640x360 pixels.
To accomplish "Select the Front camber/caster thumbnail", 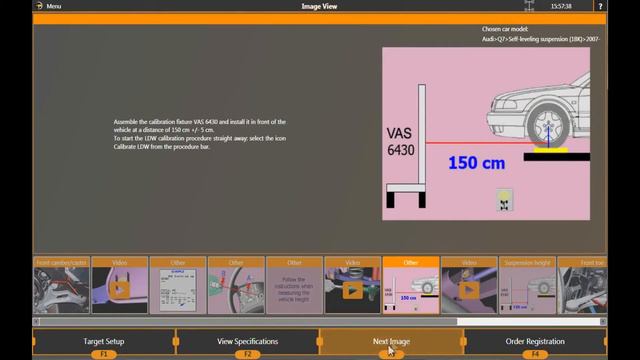I will click(x=61, y=285).
